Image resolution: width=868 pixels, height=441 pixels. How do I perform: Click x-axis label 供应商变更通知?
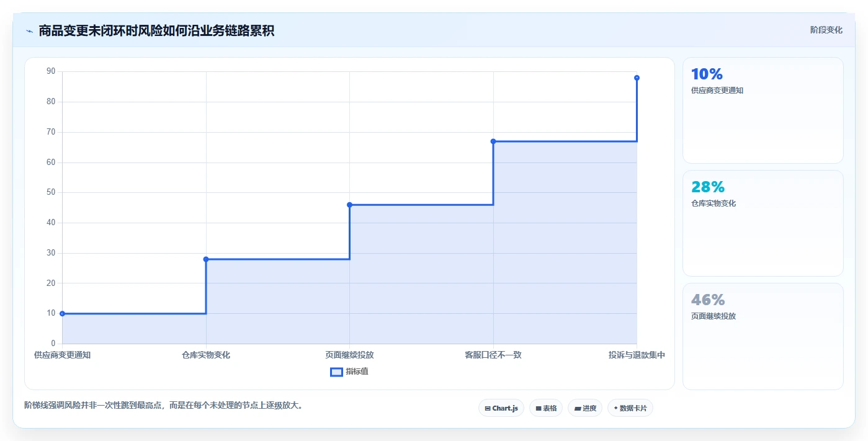tap(62, 355)
